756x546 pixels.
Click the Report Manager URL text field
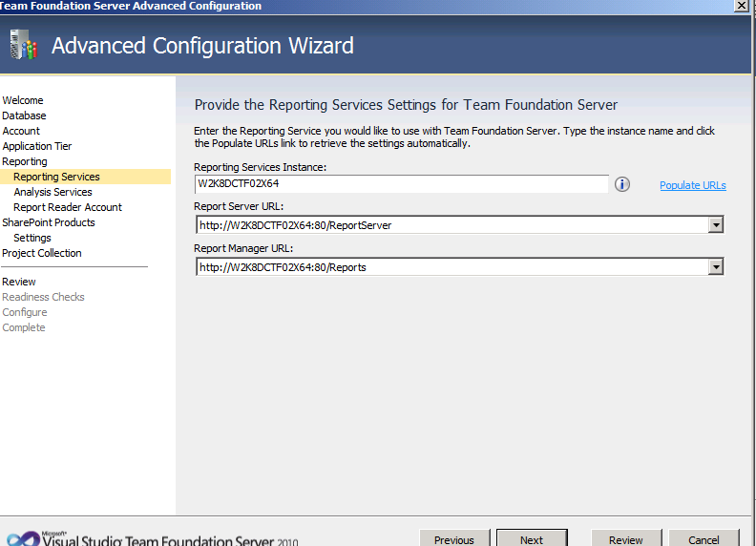pyautogui.click(x=452, y=266)
